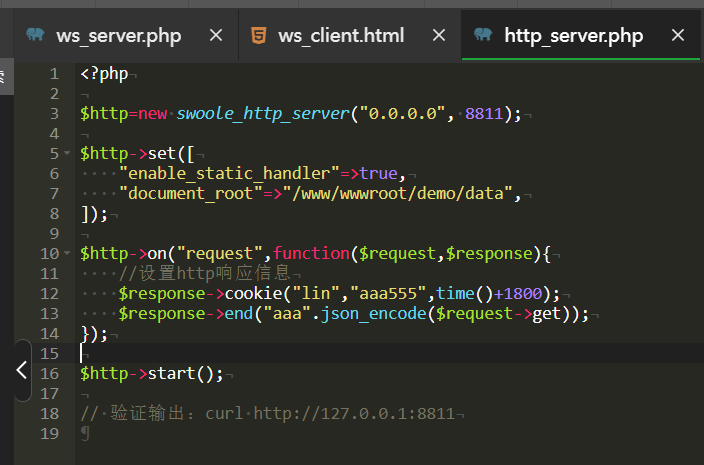The height and width of the screenshot is (465, 704).
Task: Click the $response parameter on line 10
Action: pyautogui.click(x=488, y=253)
